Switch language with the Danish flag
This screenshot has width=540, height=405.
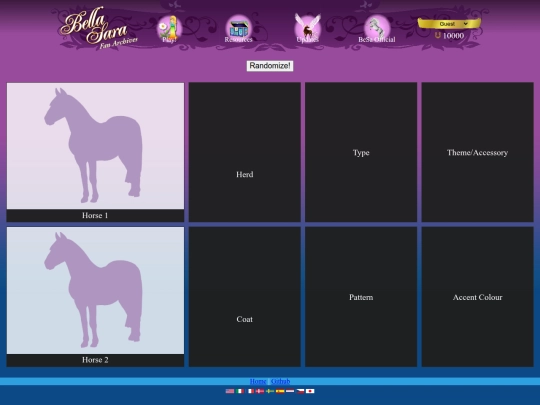click(260, 391)
